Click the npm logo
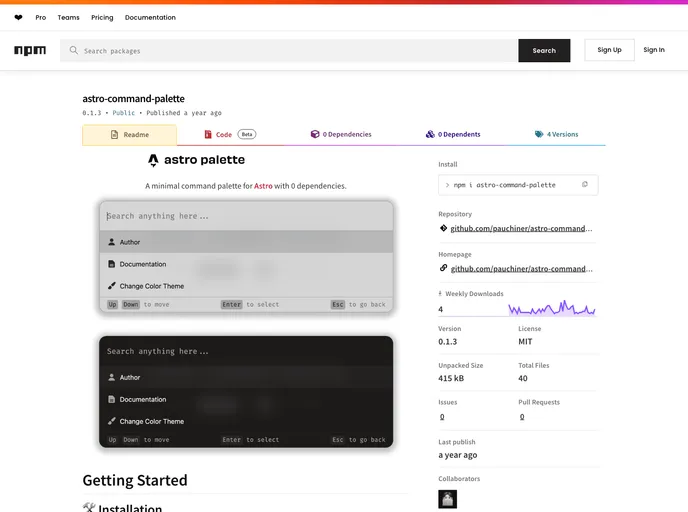The image size is (688, 512). point(30,50)
